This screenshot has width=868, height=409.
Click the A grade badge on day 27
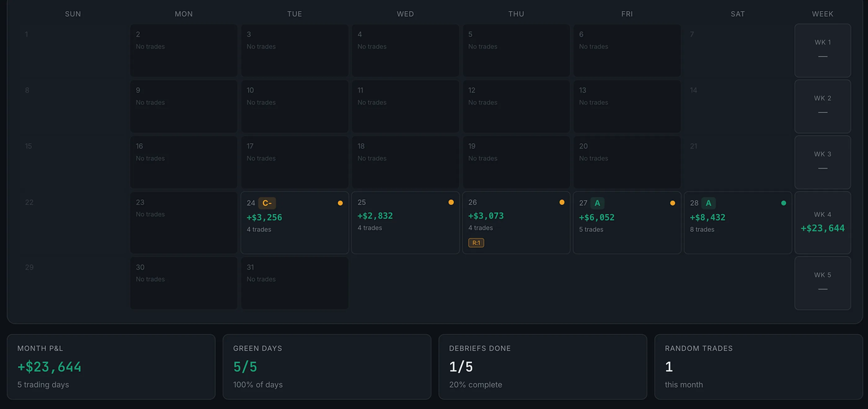coord(597,203)
